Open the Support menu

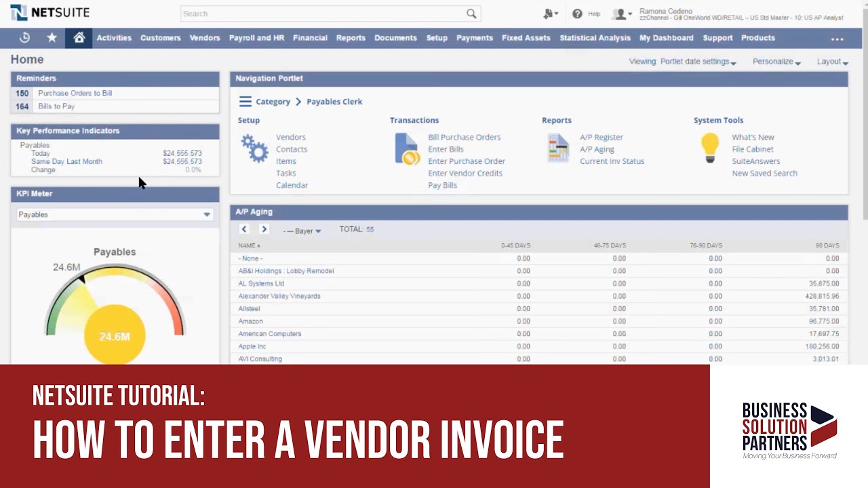coord(717,38)
